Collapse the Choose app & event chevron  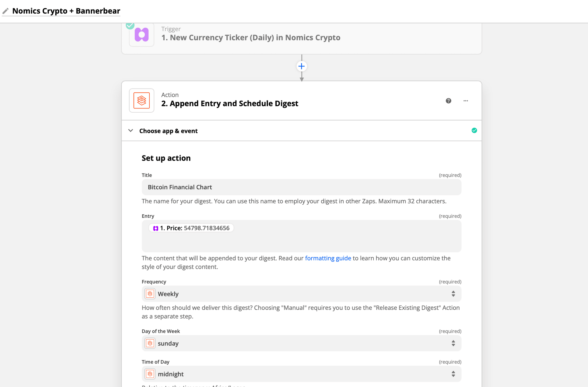(x=131, y=131)
